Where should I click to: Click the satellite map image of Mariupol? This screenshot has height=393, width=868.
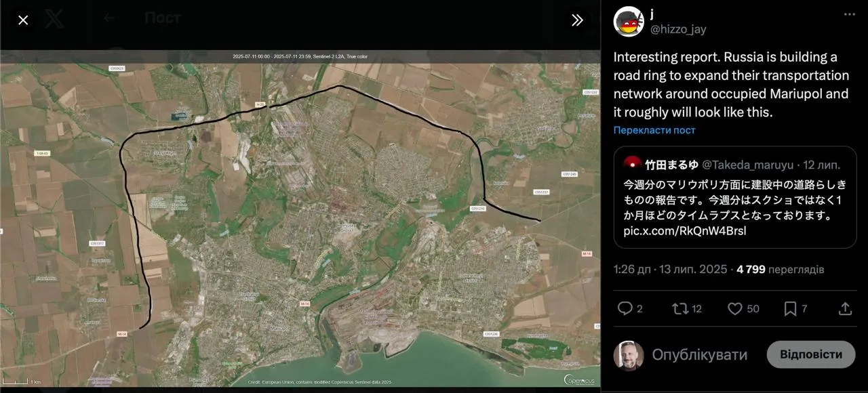click(x=300, y=218)
